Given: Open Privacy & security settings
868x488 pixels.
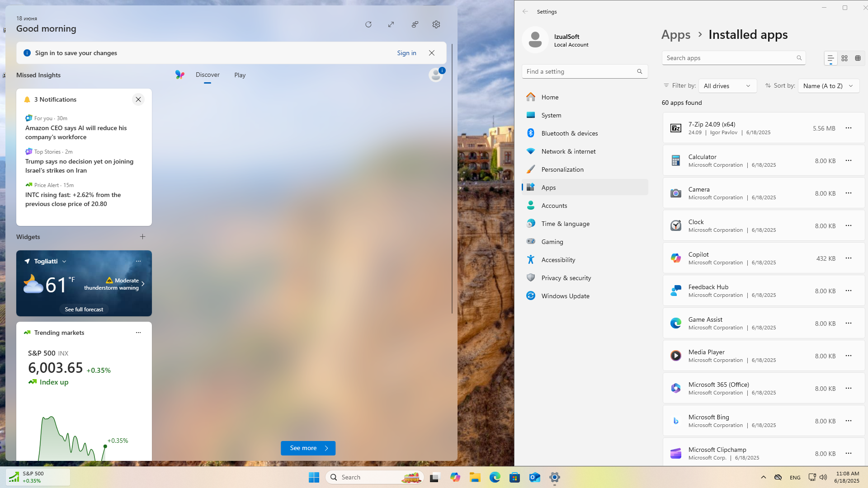Looking at the screenshot, I should click(x=585, y=278).
